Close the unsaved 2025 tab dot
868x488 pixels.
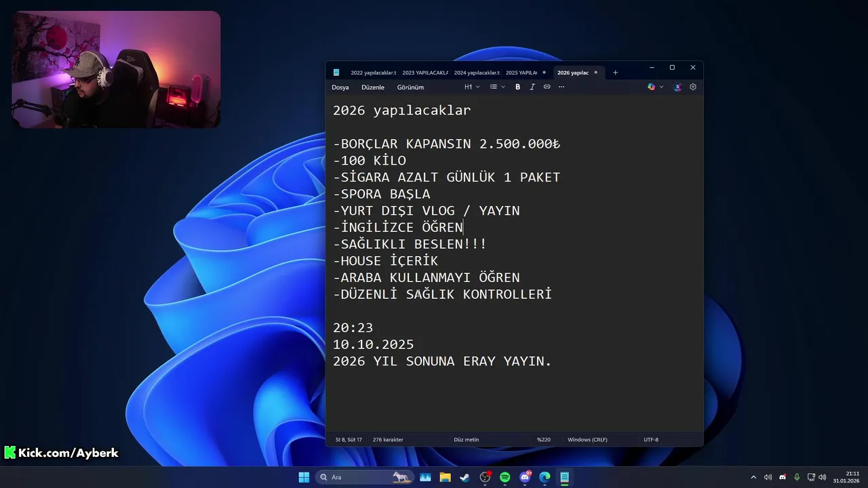coord(544,73)
